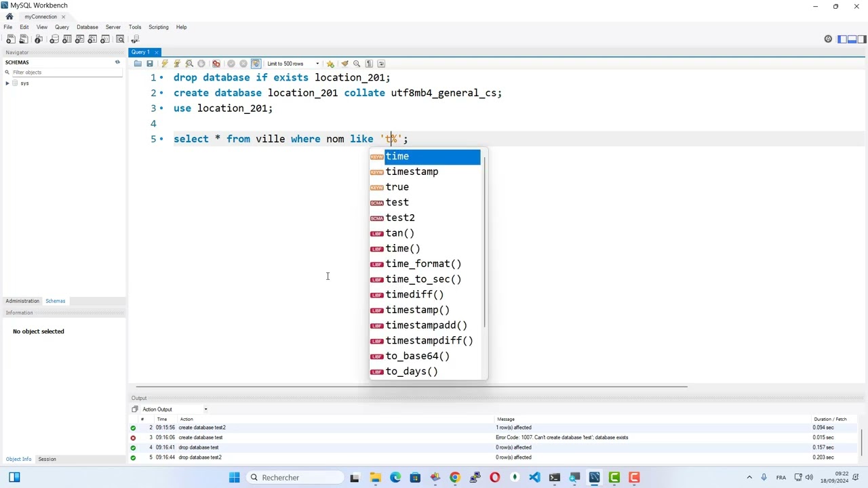Select the 'create database test' error row

[494, 437]
